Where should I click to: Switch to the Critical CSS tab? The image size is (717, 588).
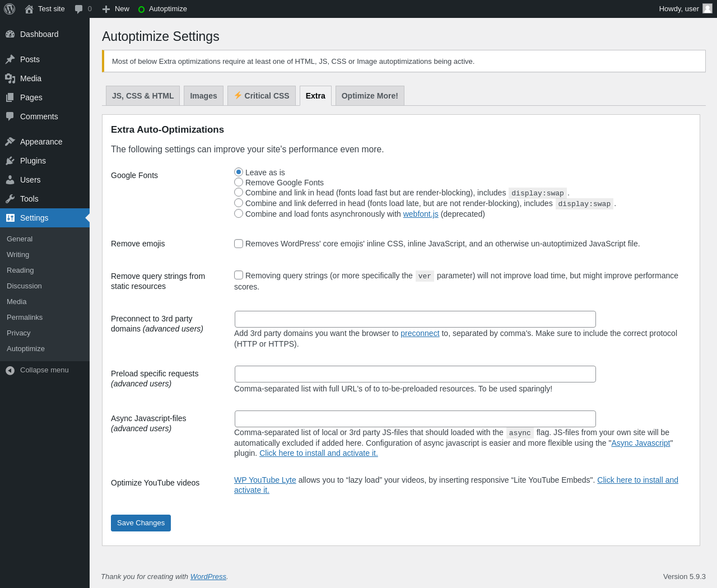(x=262, y=96)
